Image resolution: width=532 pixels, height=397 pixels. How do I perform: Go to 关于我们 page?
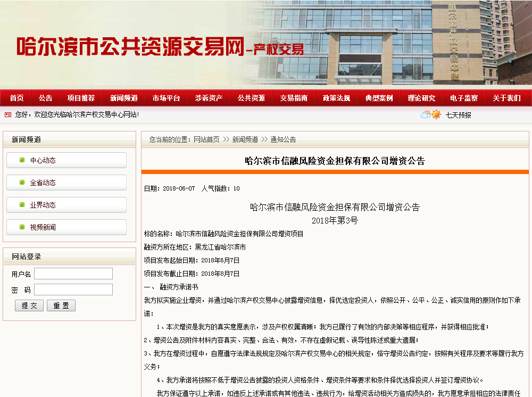[506, 98]
